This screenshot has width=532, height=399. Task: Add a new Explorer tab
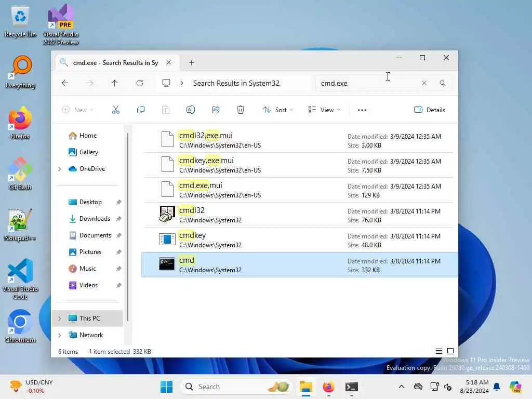[x=191, y=63]
